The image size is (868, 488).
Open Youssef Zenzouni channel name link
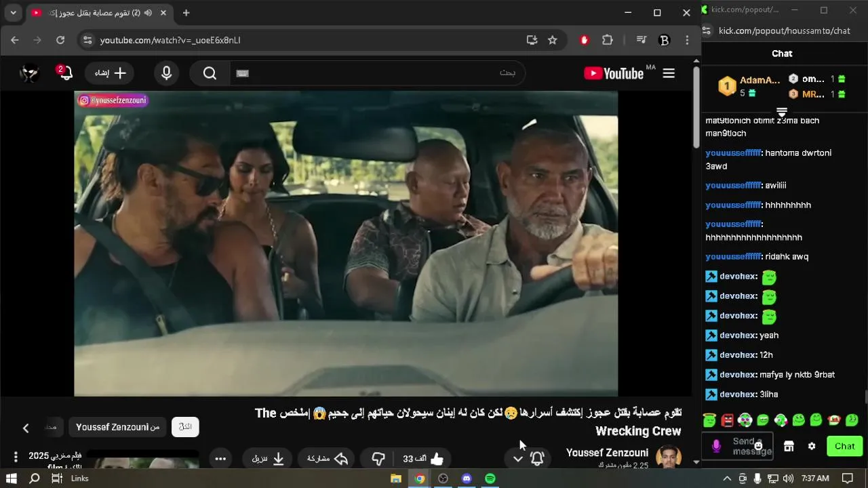tap(607, 453)
